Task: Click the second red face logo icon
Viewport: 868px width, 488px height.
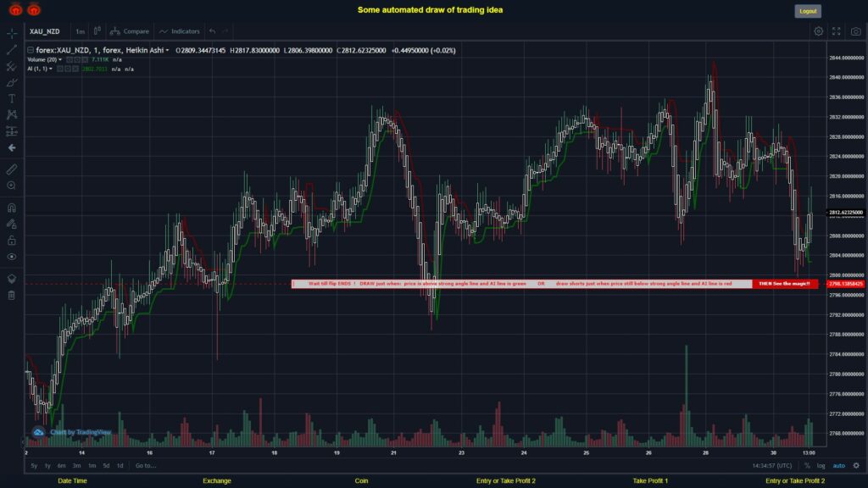Action: click(x=34, y=8)
